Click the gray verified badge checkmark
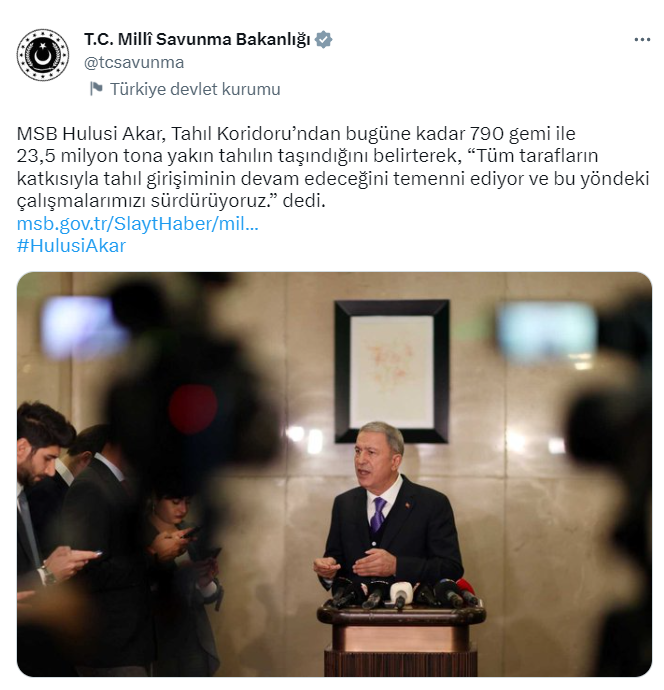This screenshot has width=664, height=690. 324,40
